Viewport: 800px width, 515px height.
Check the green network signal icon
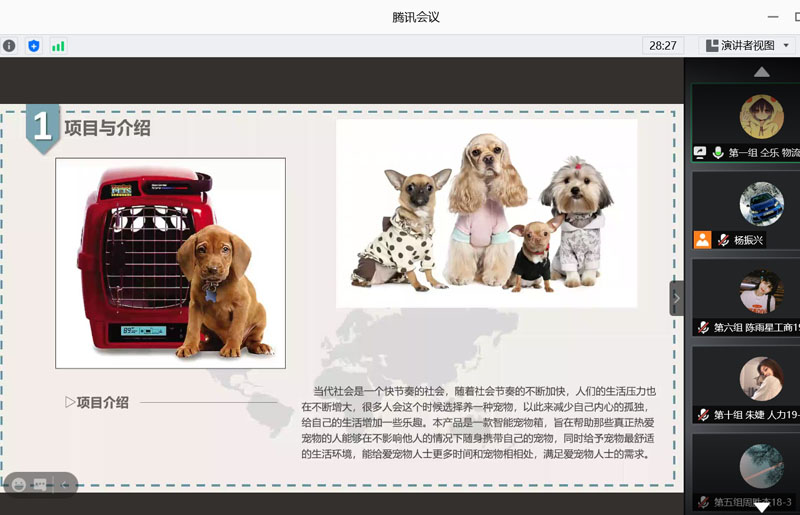pyautogui.click(x=58, y=46)
